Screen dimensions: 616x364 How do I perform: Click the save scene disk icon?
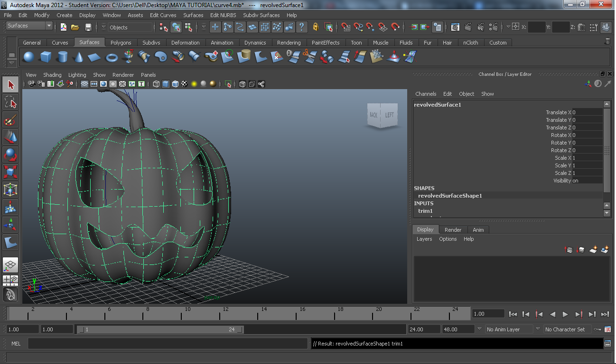pos(88,27)
